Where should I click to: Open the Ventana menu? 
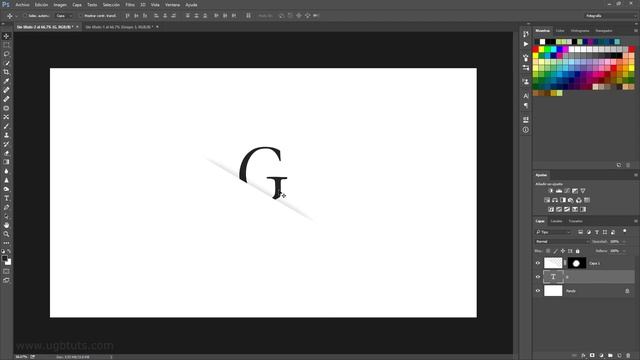coord(172,5)
